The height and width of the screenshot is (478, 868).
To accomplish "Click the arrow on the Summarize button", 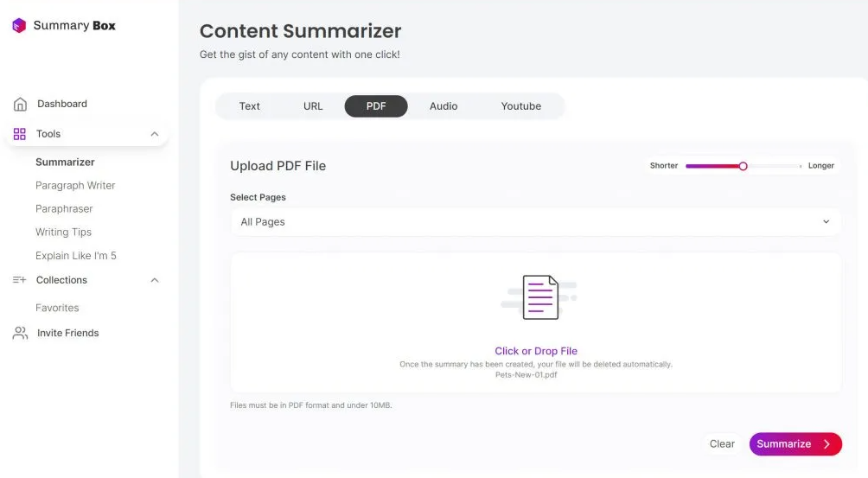I will tap(827, 444).
